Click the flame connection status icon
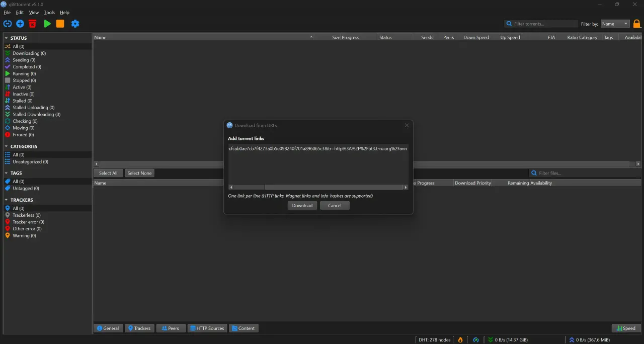Image resolution: width=644 pixels, height=344 pixels. tap(460, 340)
